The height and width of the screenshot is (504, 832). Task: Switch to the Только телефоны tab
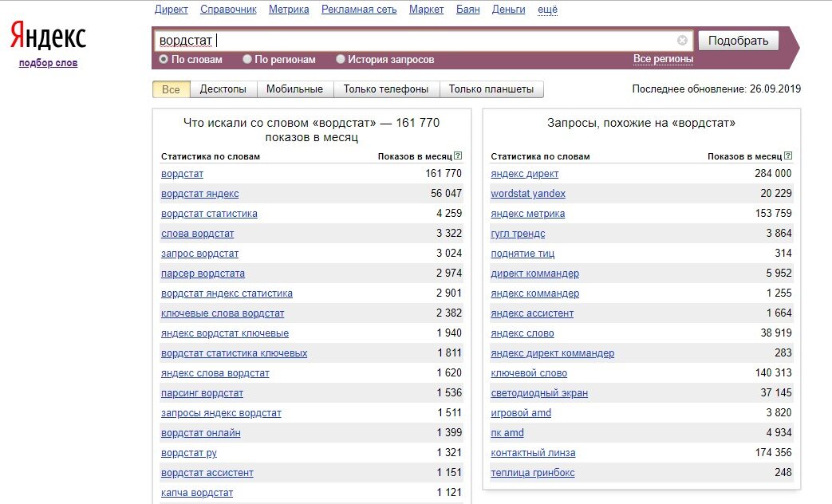386,89
